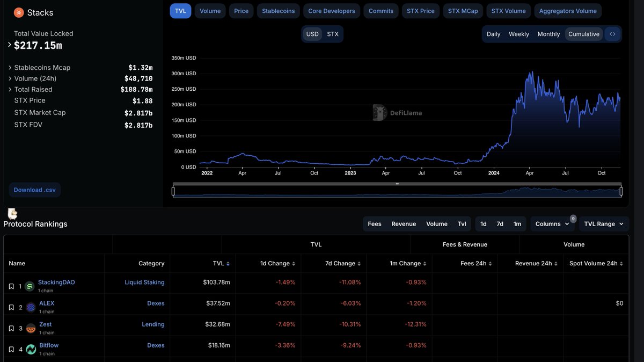Open the Zest protocol page
Screen dimensions: 644x362
[x=46, y=324]
